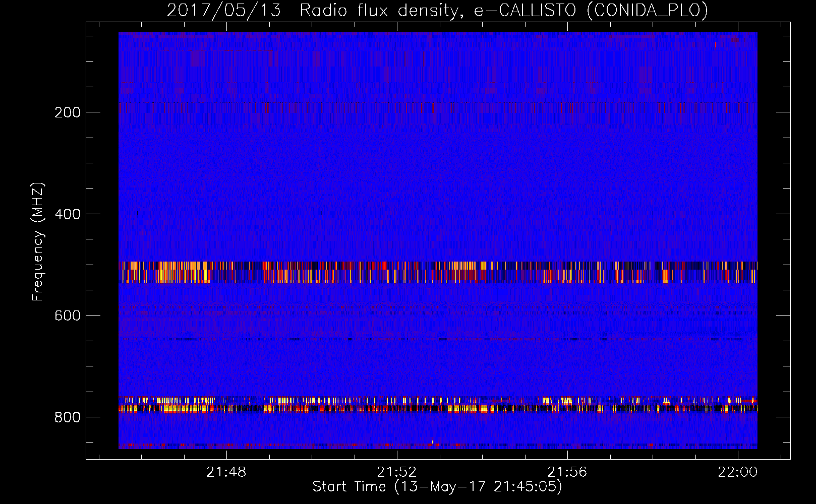
Task: Click the '200' frequency tick label
Action: click(x=68, y=112)
